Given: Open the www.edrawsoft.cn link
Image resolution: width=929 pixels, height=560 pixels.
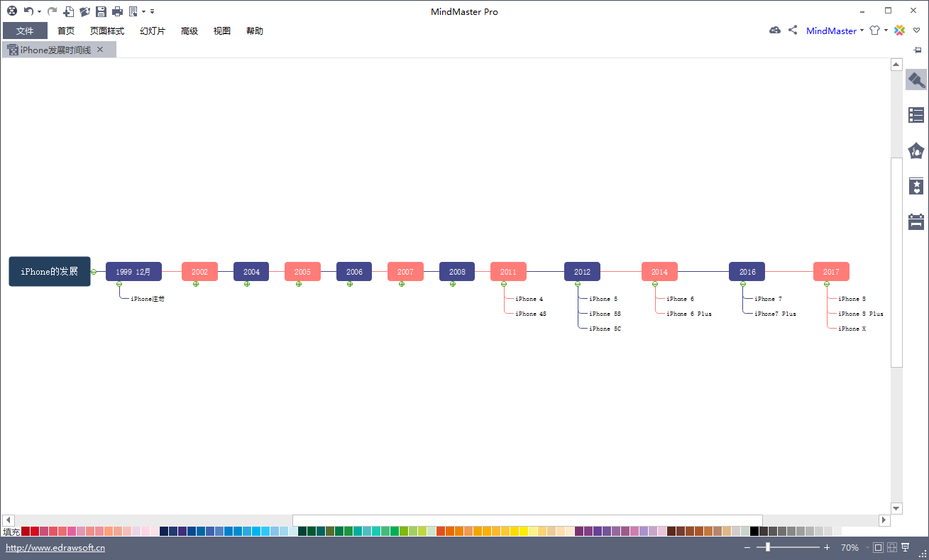Looking at the screenshot, I should pyautogui.click(x=55, y=548).
